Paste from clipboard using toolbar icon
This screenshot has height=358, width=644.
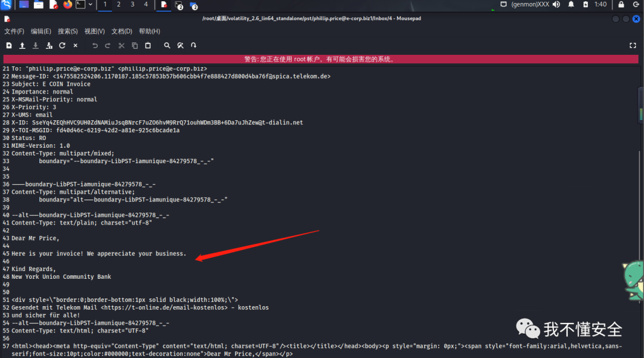(148, 45)
